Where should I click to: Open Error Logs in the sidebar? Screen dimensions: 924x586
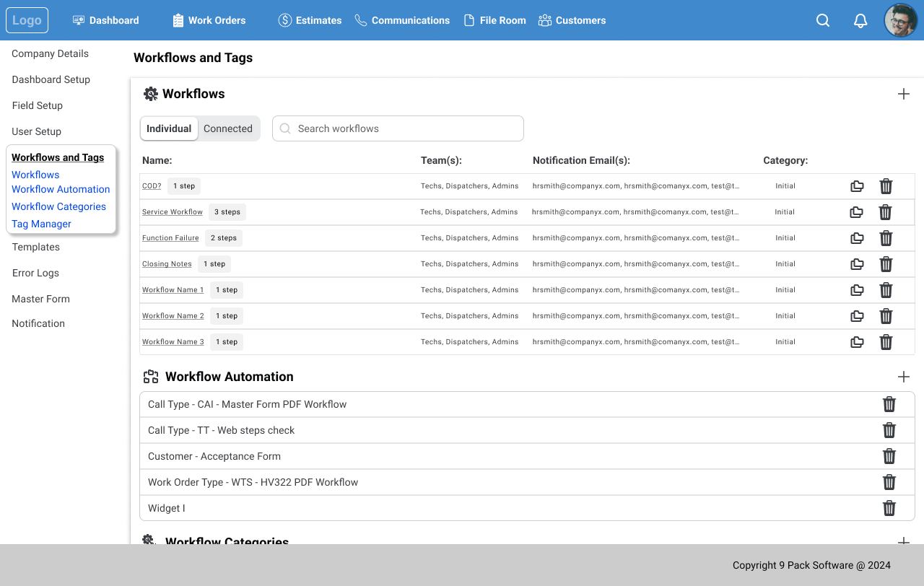pos(35,273)
